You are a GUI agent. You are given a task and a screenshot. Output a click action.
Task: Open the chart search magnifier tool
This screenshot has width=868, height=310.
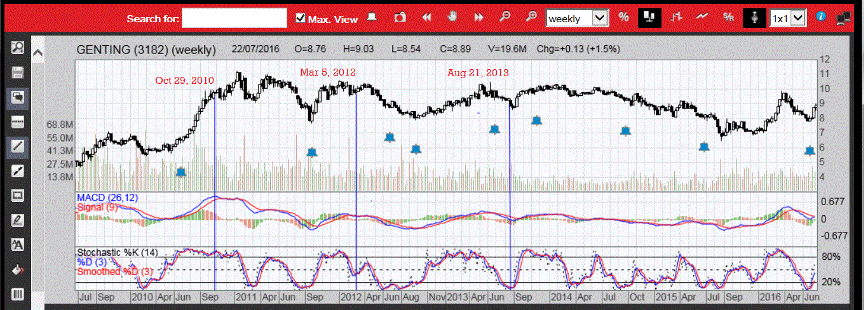click(x=17, y=47)
